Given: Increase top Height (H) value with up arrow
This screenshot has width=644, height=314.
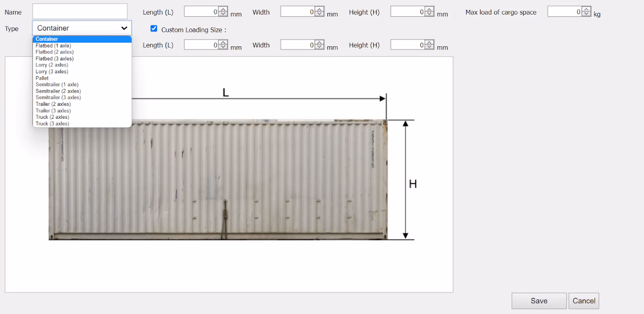Looking at the screenshot, I should tap(430, 9).
